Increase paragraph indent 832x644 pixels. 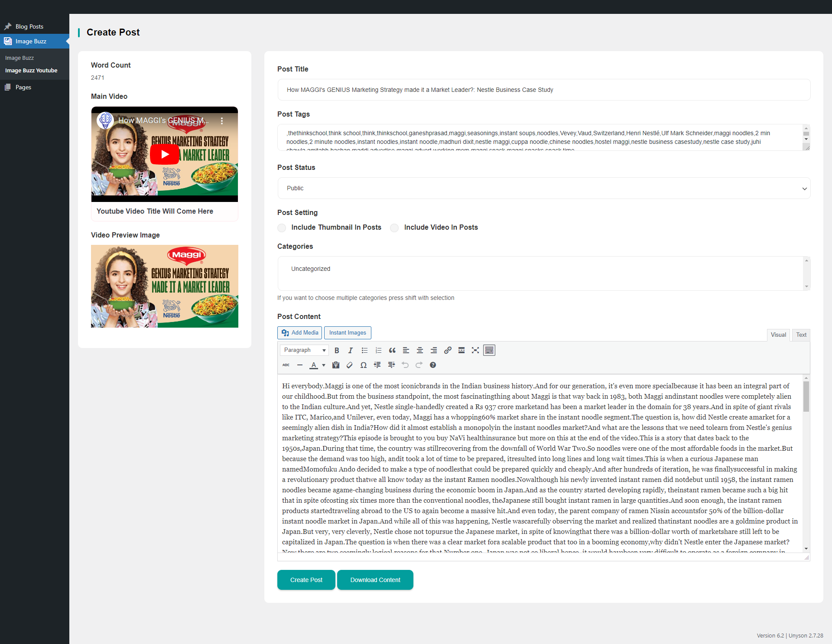(x=391, y=365)
